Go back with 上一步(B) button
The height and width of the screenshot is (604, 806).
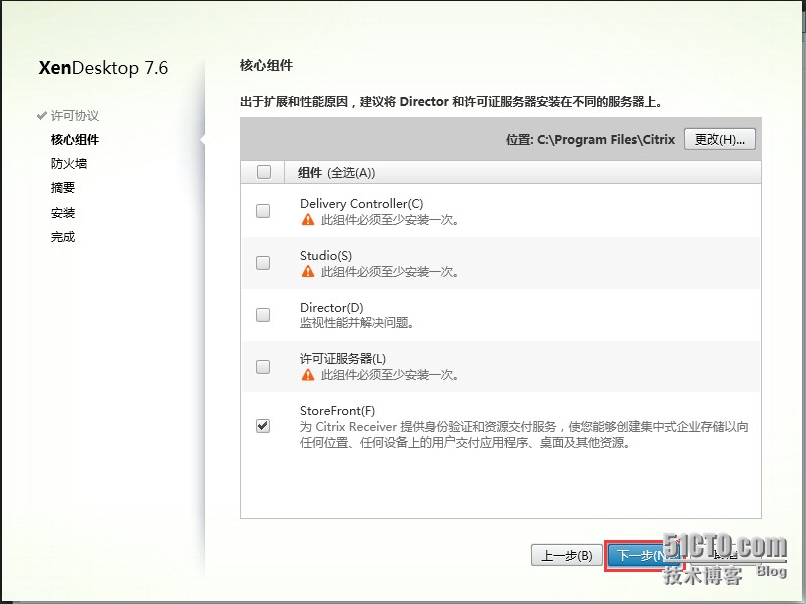coord(567,556)
